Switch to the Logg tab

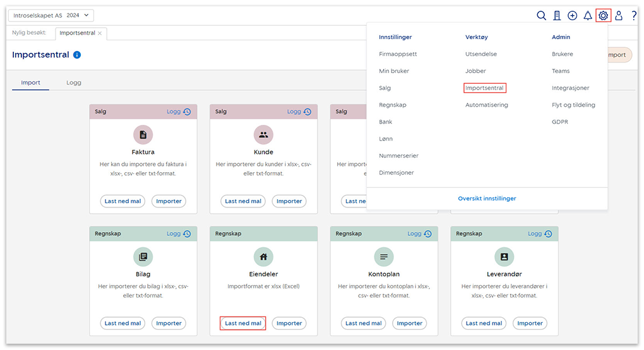pyautogui.click(x=74, y=83)
